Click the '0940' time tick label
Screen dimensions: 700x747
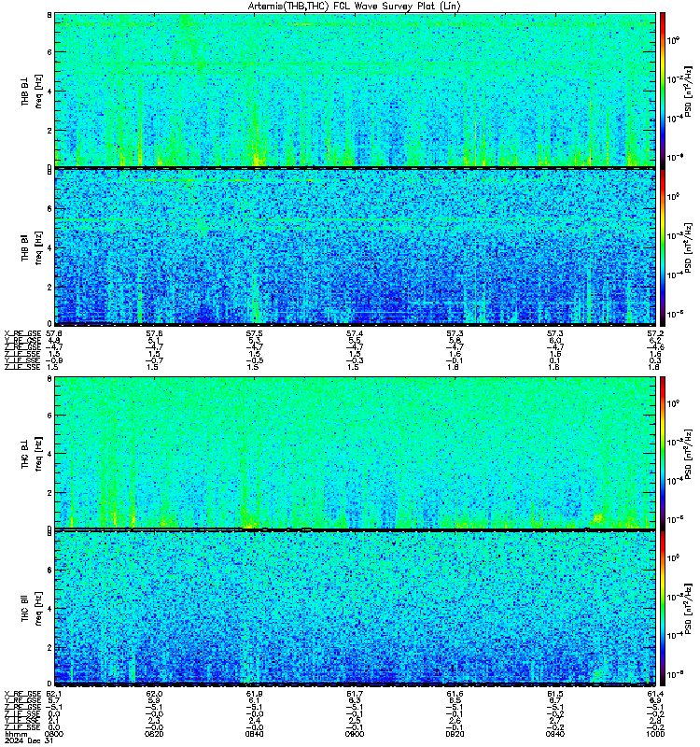point(554,734)
